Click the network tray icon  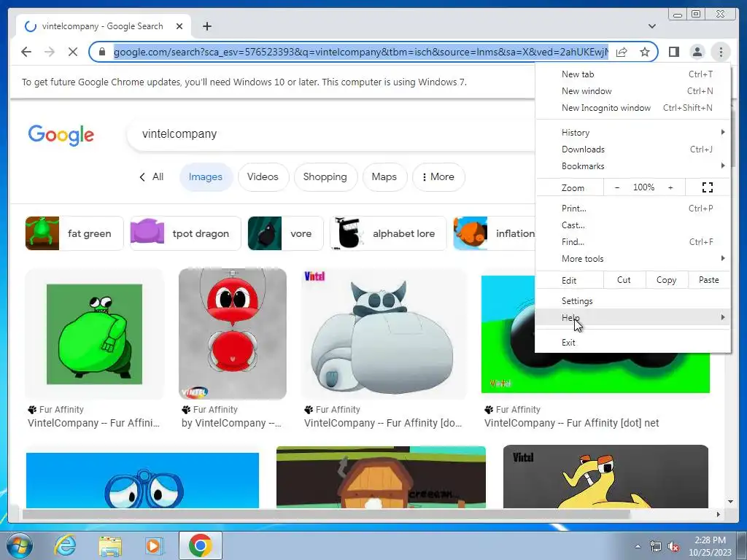[x=655, y=547]
